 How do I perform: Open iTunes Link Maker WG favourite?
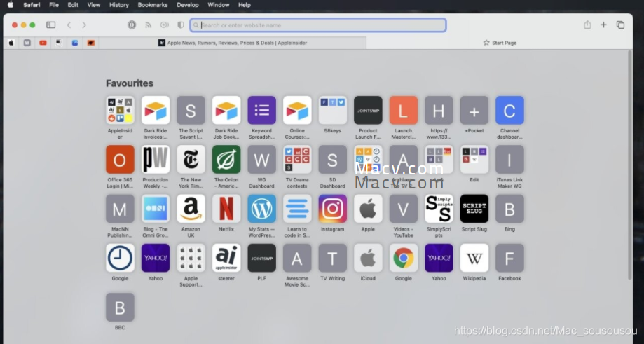[x=509, y=159]
